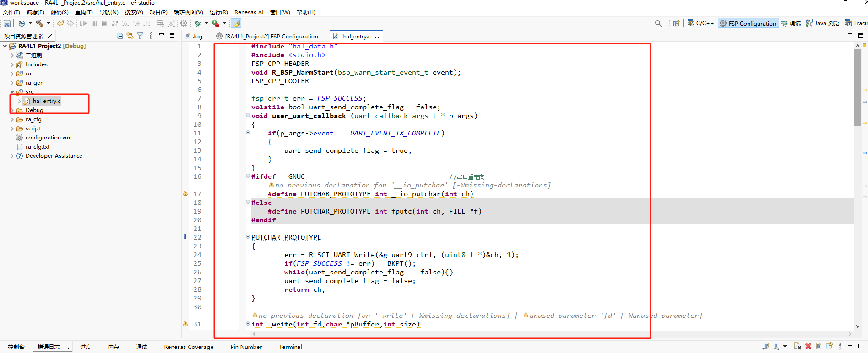The width and height of the screenshot is (868, 353).
Task: Click the hammer Build icon
Action: (40, 23)
